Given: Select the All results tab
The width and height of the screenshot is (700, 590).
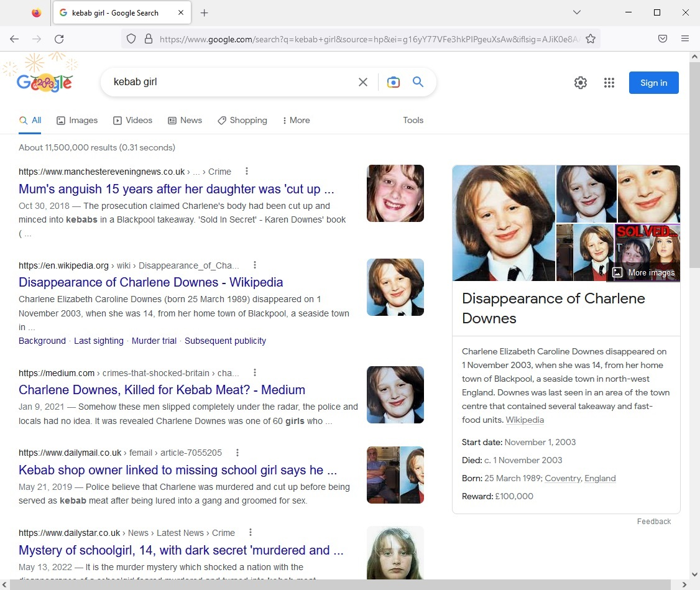Looking at the screenshot, I should tap(30, 121).
